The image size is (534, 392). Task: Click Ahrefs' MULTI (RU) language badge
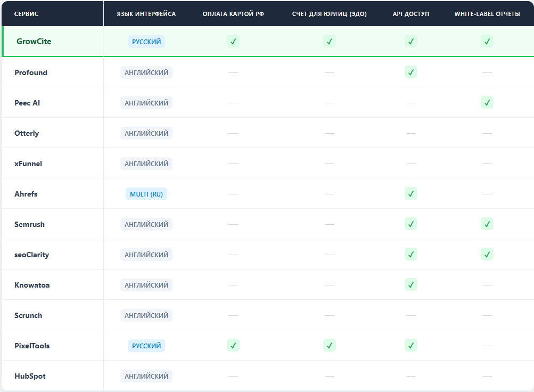pos(146,194)
